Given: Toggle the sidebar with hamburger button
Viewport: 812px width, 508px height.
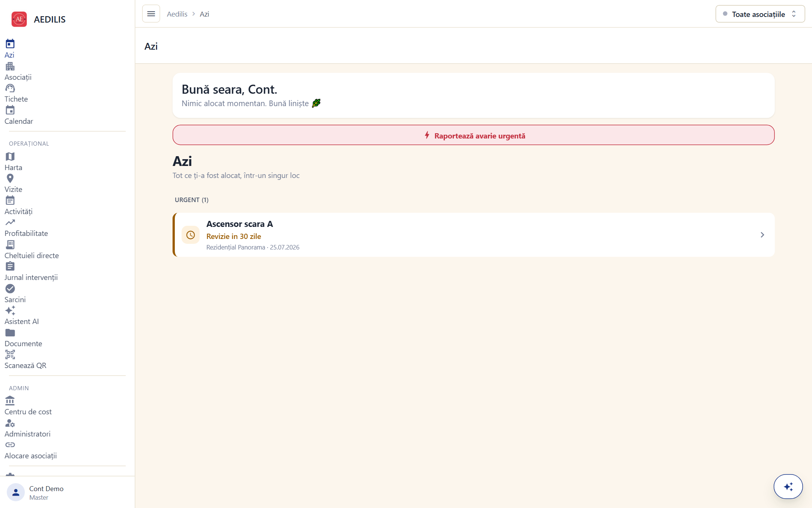Looking at the screenshot, I should (x=151, y=14).
